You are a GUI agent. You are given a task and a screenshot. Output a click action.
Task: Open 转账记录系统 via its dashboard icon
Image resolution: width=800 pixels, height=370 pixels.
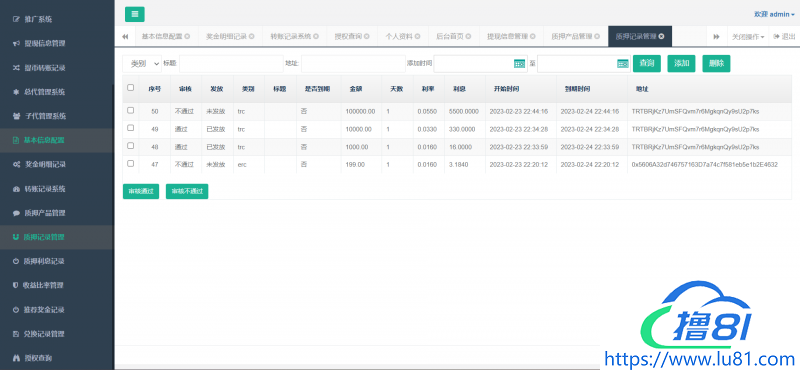(x=16, y=189)
